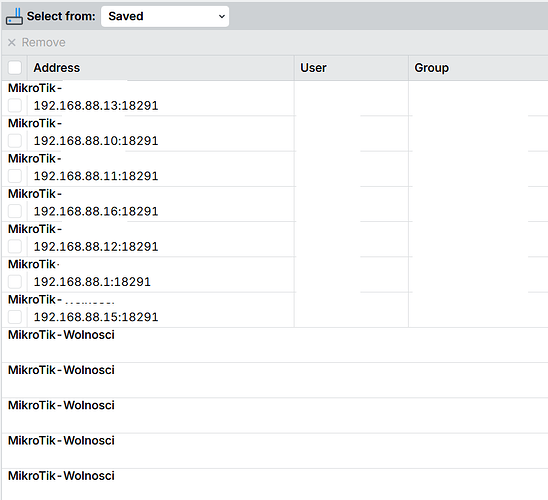
Task: Check the box for 192.168.88.16:18291
Action: (x=15, y=211)
